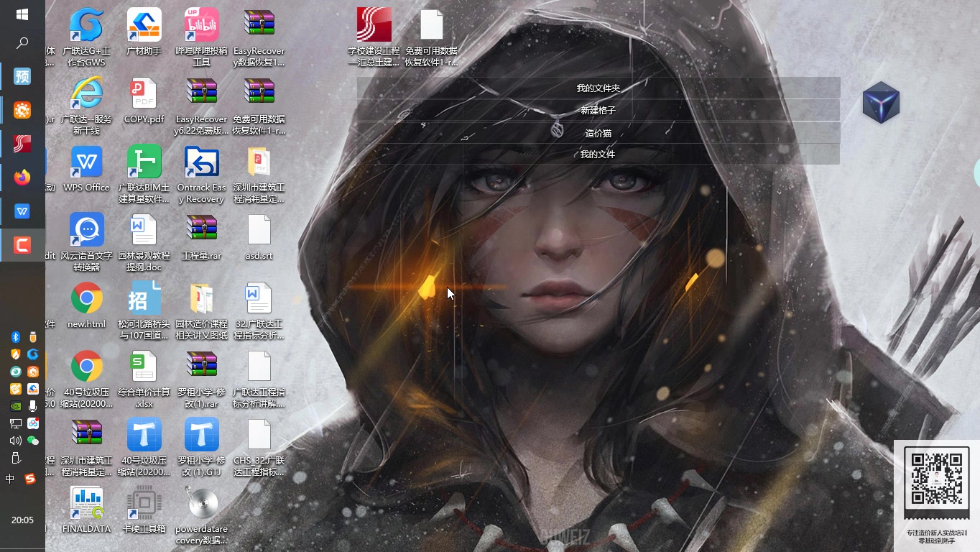The width and height of the screenshot is (980, 552).
Task: Open 综合单价计算.xlsx spreadsheet
Action: click(x=144, y=379)
